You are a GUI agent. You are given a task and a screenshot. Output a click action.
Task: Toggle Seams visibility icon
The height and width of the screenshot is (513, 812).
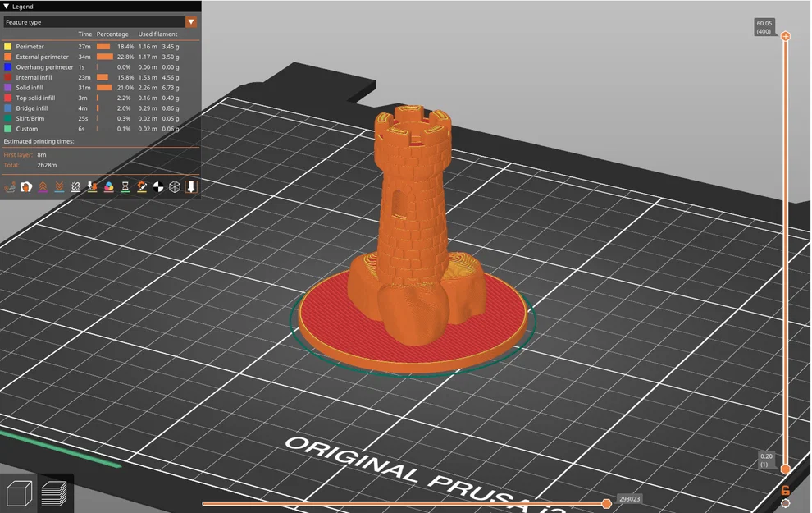coord(75,187)
